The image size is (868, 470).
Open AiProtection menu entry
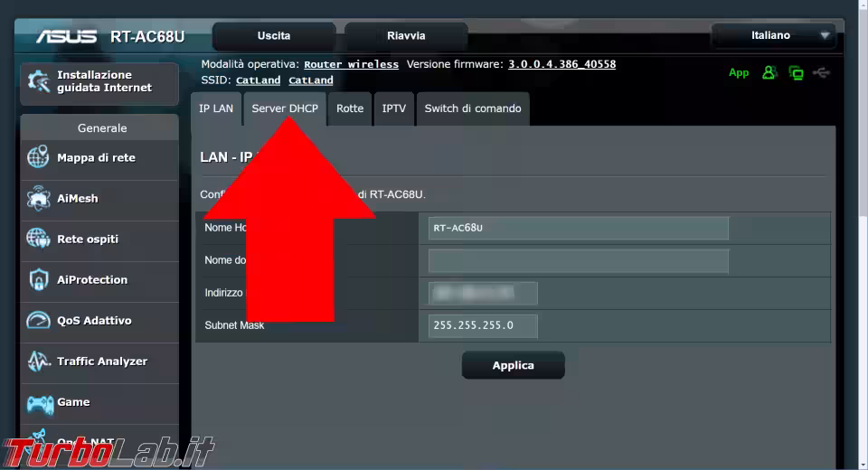pos(99,281)
